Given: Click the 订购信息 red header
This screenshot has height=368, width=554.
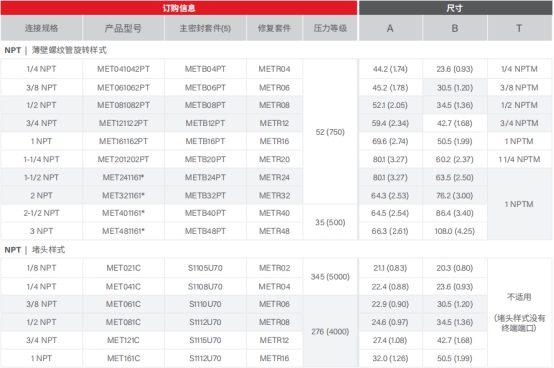Looking at the screenshot, I should pyautogui.click(x=179, y=8).
